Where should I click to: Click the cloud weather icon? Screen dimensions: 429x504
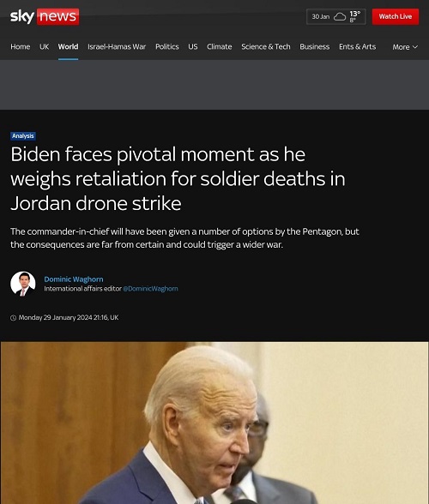[x=340, y=16]
